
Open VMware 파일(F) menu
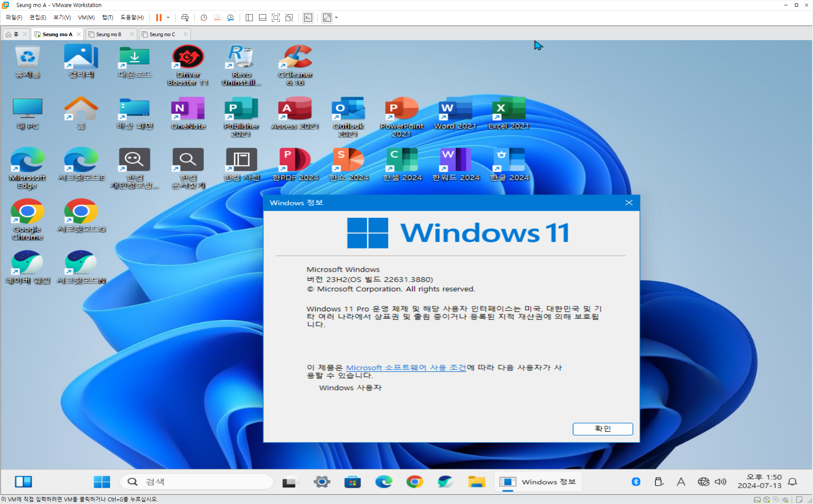point(14,18)
